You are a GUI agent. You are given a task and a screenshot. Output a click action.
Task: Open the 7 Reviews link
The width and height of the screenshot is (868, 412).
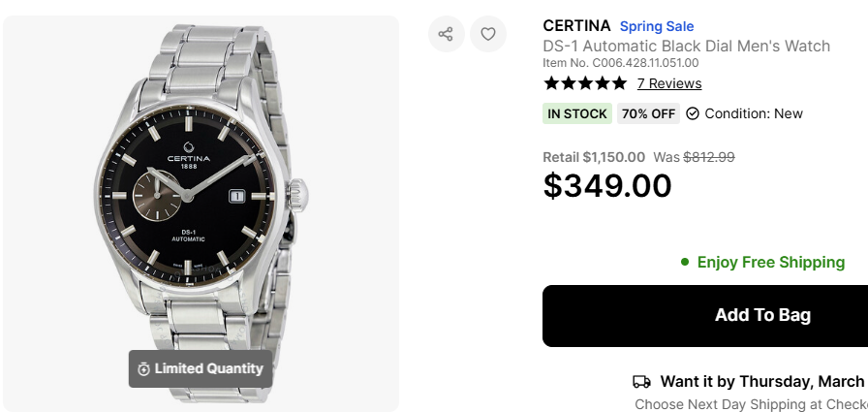click(x=669, y=83)
